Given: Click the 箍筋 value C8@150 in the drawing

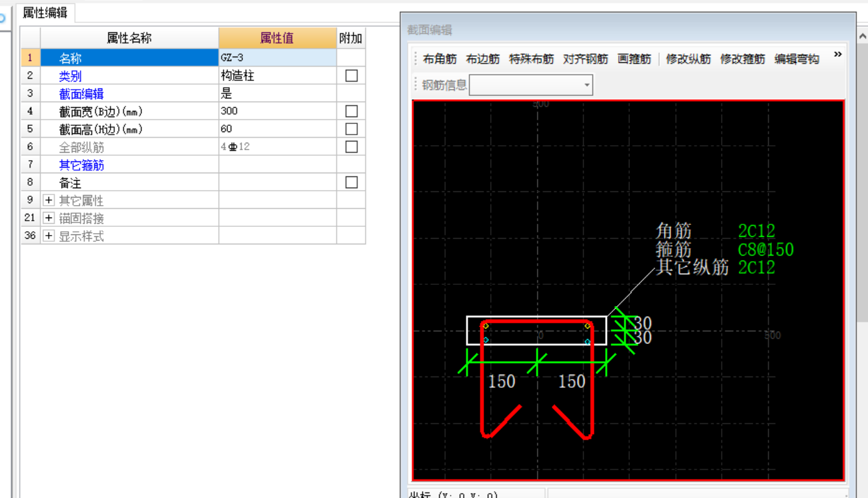Looking at the screenshot, I should pyautogui.click(x=766, y=250).
